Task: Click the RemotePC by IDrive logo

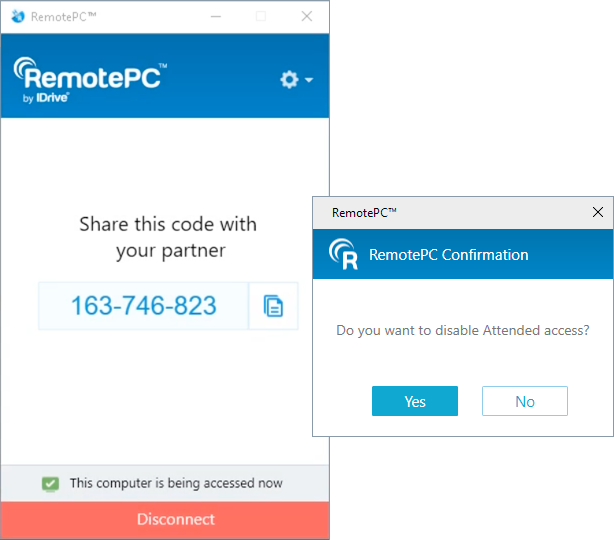Action: [x=89, y=80]
